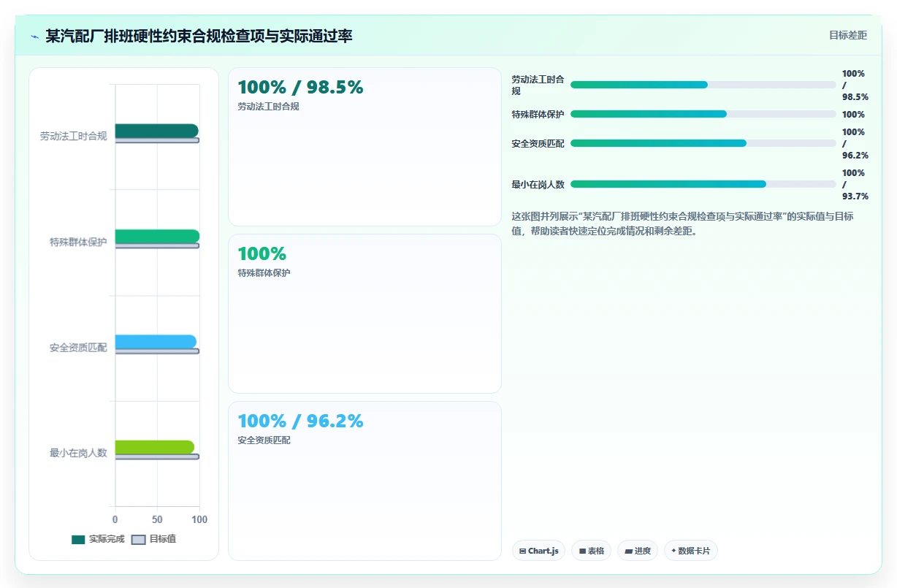Click the green 特殊群体保护 actual bar in chart
The width and height of the screenshot is (897, 588).
(x=157, y=236)
